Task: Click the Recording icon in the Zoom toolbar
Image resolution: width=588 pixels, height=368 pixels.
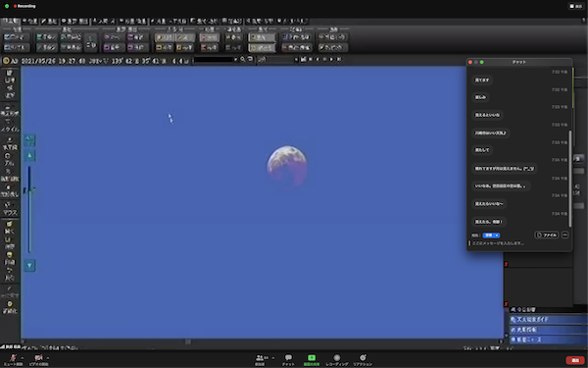Action: (x=337, y=359)
